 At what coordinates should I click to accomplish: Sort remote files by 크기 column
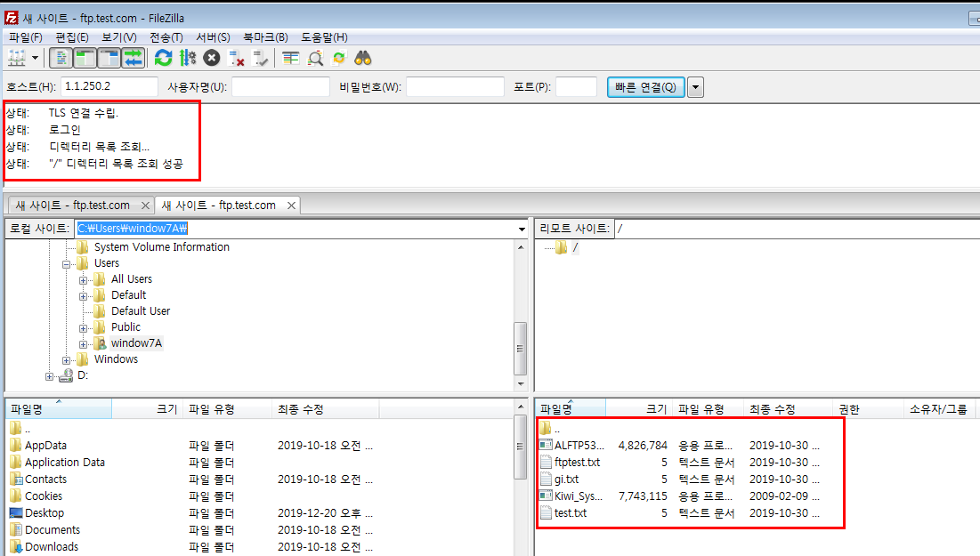[639, 409]
